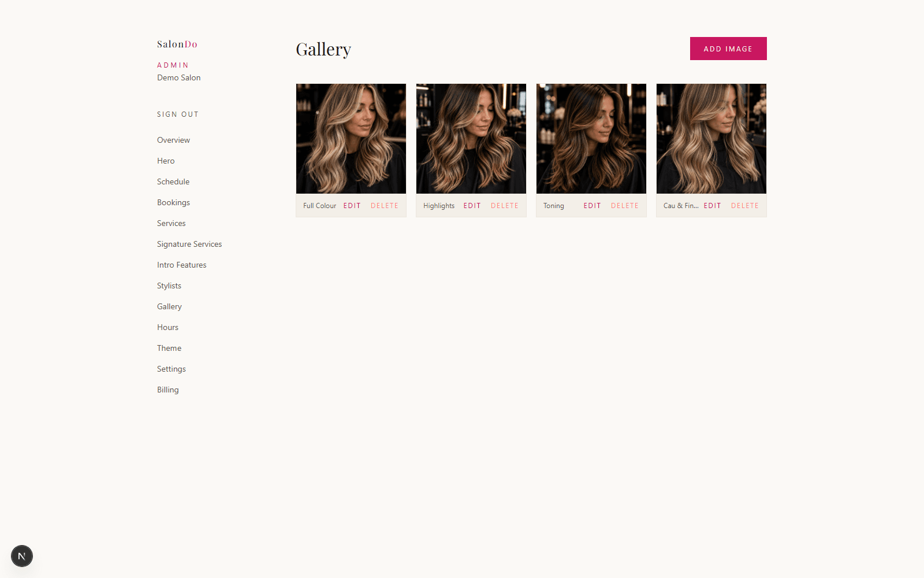Open the Schedule page
Image resolution: width=924 pixels, height=578 pixels.
point(173,181)
